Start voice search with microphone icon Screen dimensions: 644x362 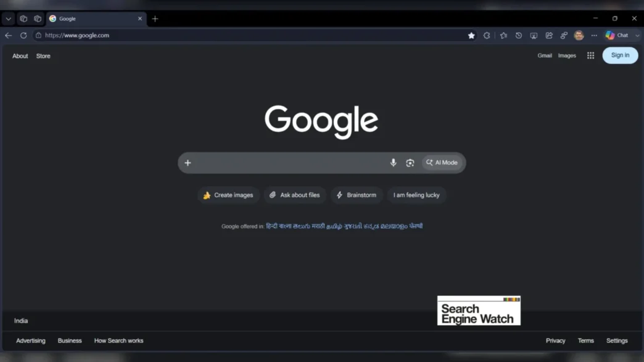tap(393, 163)
